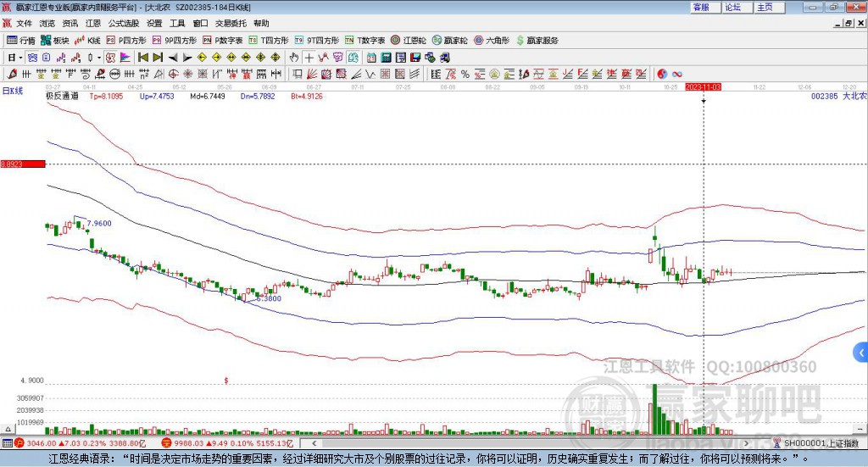Click the black left-arrow step icon

(173, 57)
